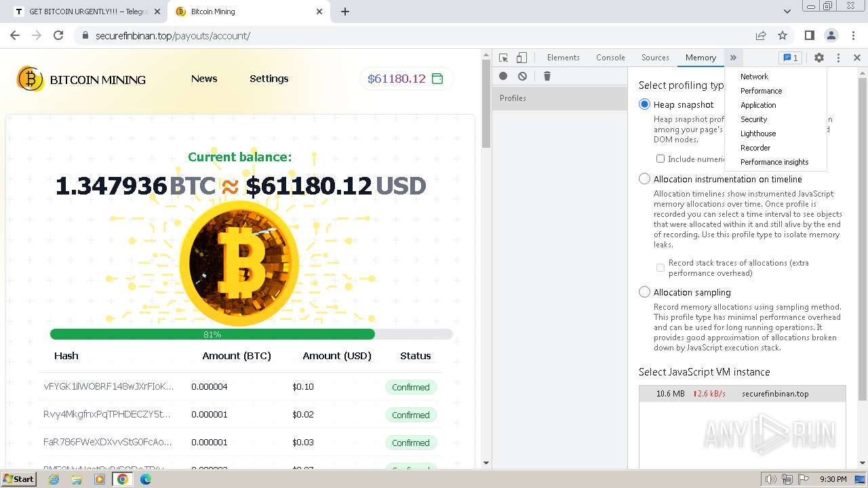Click Confirmed status for vFYGK1il hash
This screenshot has height=488, width=868.
pyautogui.click(x=411, y=387)
